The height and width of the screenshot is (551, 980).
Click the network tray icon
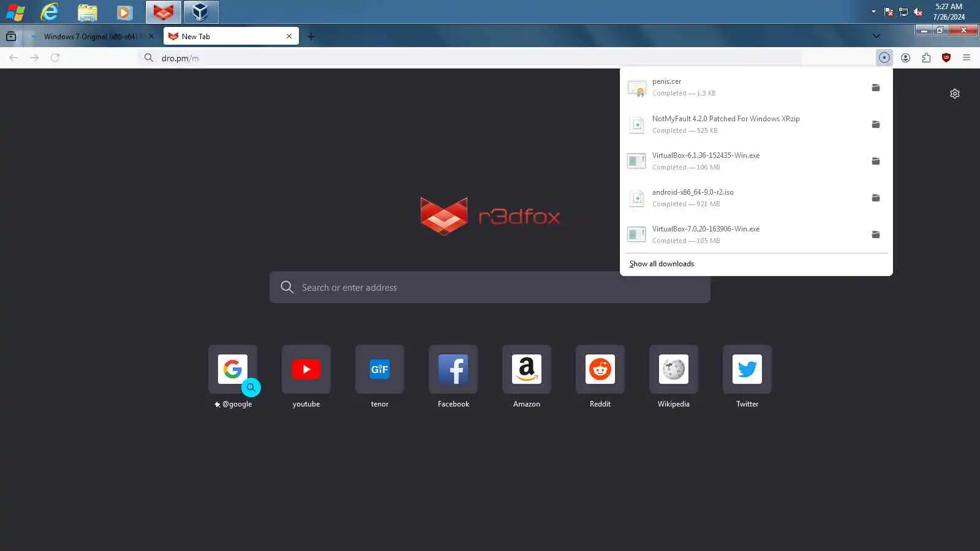click(903, 12)
